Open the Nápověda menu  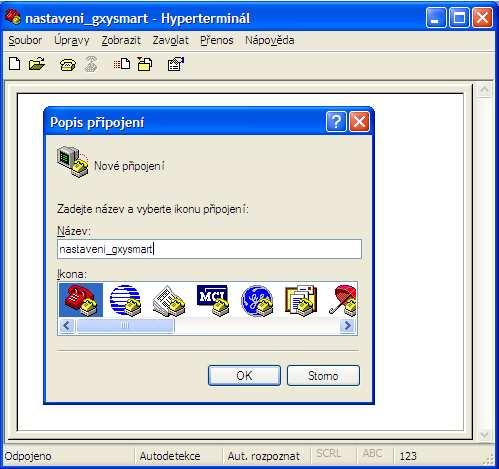[270, 40]
